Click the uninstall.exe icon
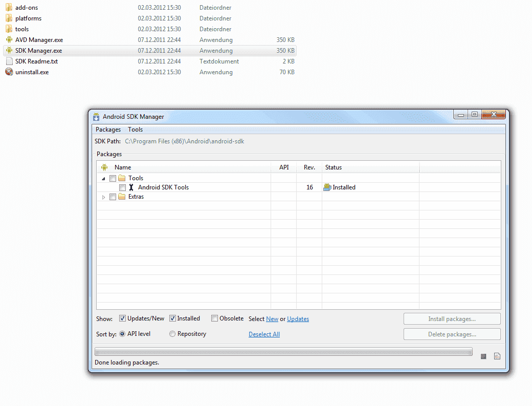 tap(9, 72)
